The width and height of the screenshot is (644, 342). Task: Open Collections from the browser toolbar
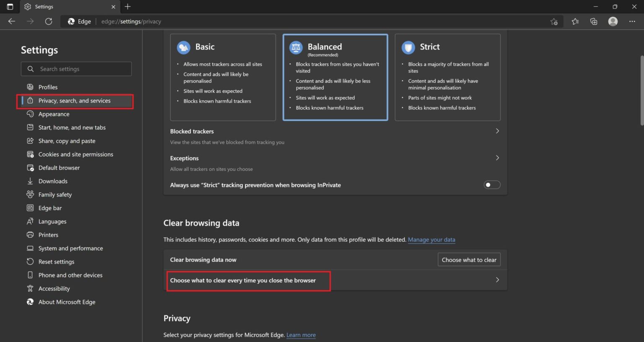(x=594, y=21)
